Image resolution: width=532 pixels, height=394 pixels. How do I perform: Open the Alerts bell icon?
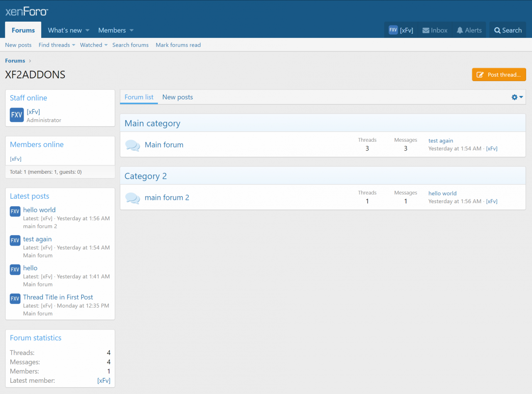(x=460, y=30)
